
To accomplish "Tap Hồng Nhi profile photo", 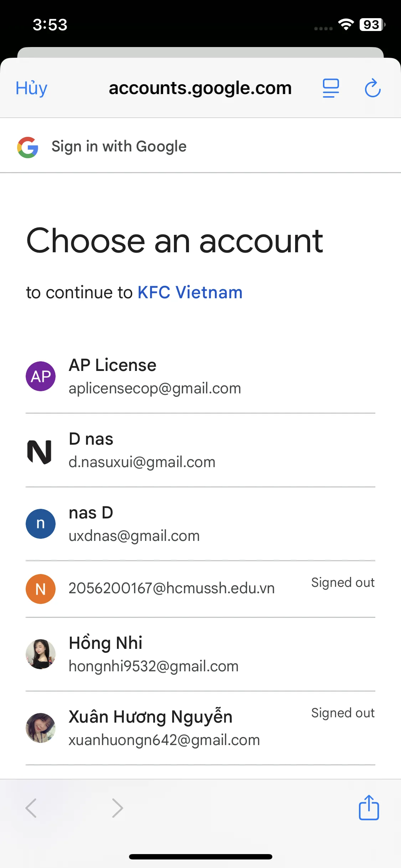I will [41, 654].
